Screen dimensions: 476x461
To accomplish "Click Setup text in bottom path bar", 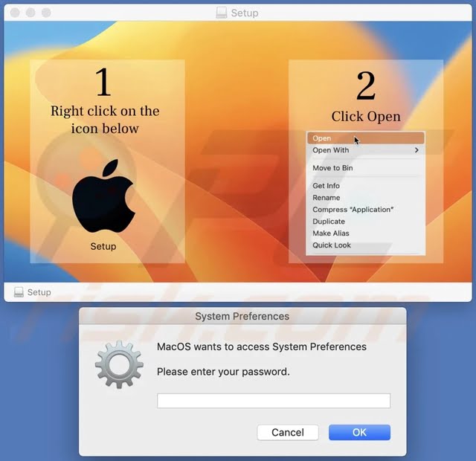I will [x=39, y=292].
